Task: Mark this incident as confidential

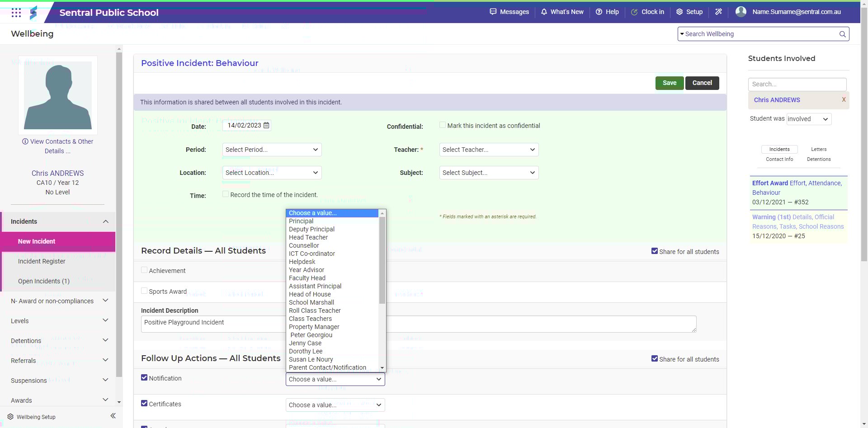Action: [443, 125]
